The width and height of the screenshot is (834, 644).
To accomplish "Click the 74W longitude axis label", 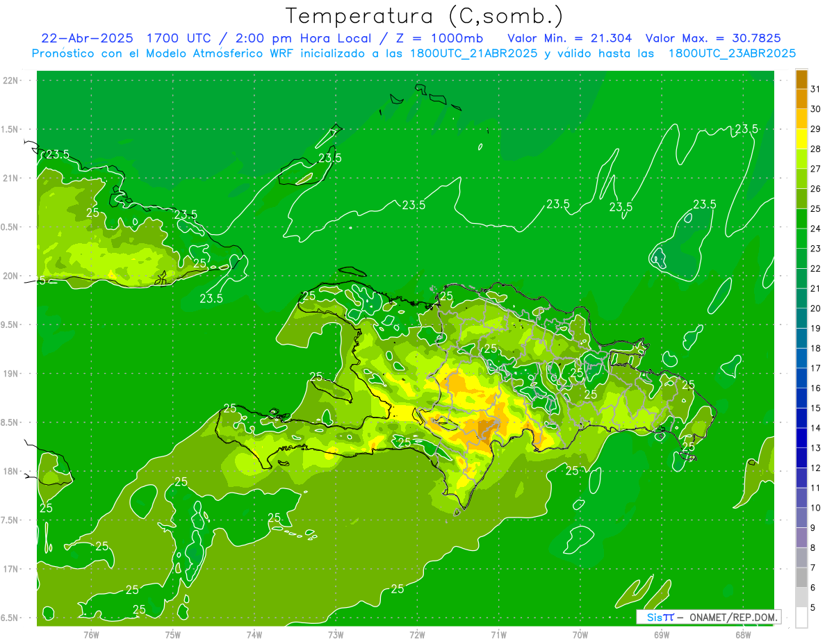I will [x=254, y=634].
